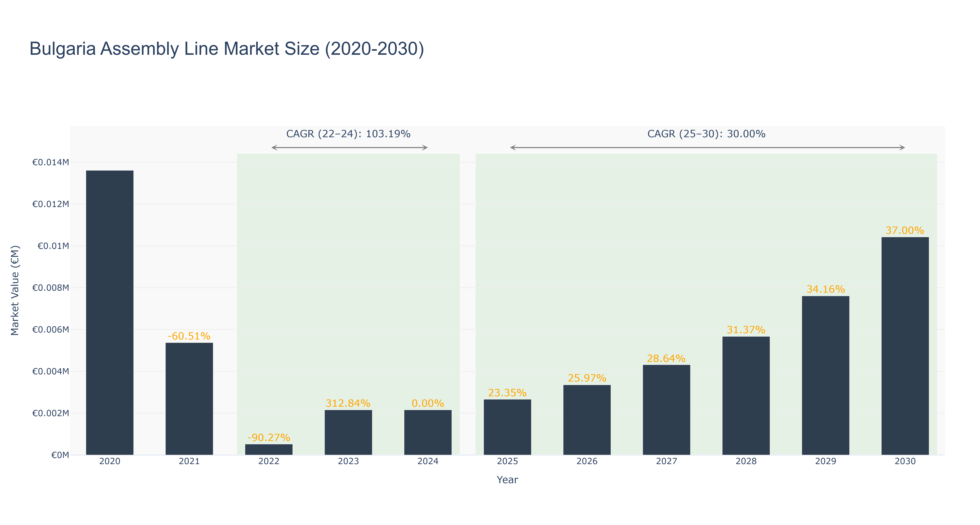Click the 2026 bar
The height and width of the screenshot is (525, 980).
pyautogui.click(x=587, y=420)
